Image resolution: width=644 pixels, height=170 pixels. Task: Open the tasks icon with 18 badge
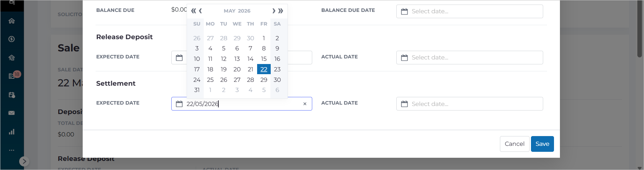12,76
